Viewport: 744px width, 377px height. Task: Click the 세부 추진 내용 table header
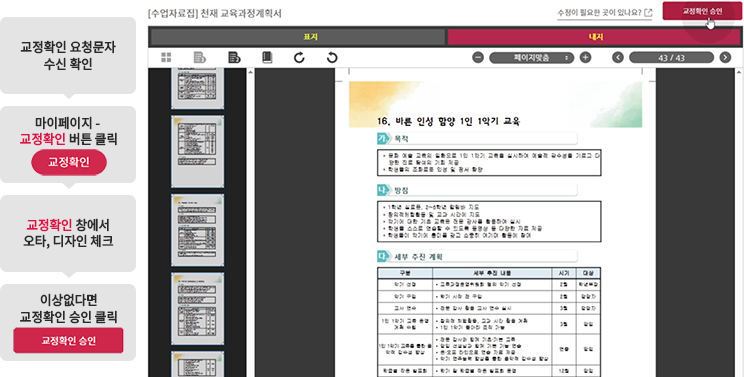tap(493, 273)
